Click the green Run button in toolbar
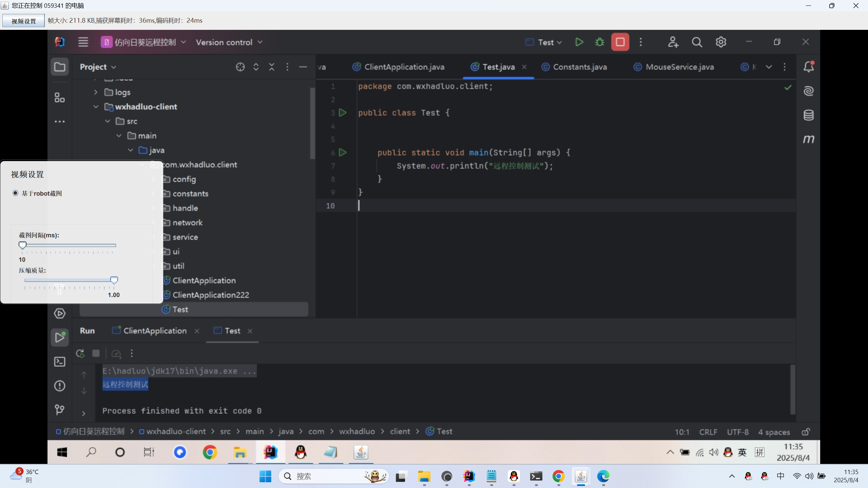This screenshot has height=488, width=868. point(579,42)
